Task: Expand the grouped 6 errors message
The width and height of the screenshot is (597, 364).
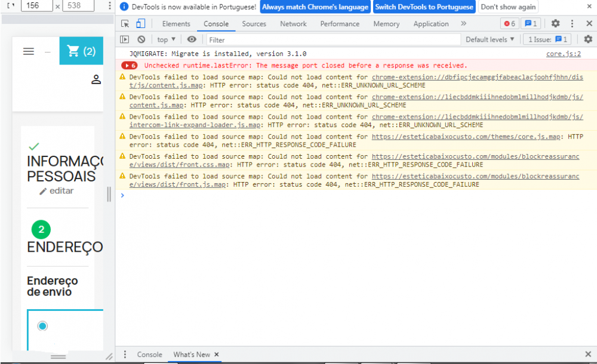Action: pos(129,66)
